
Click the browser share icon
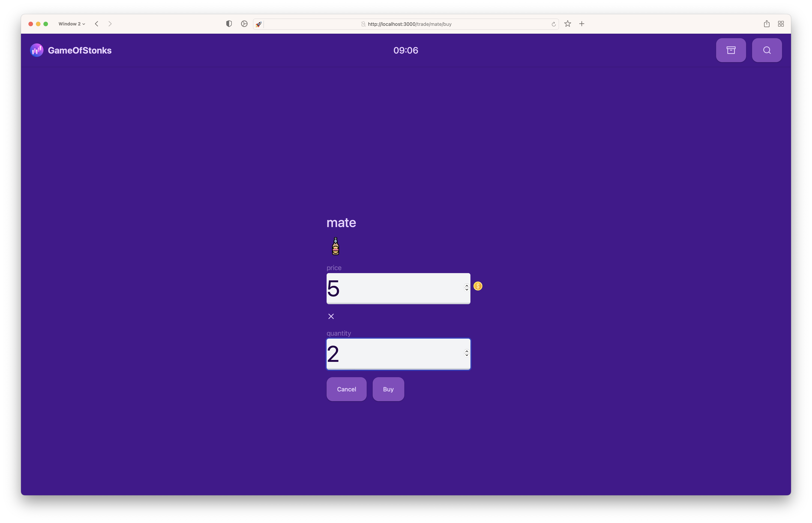[766, 24]
